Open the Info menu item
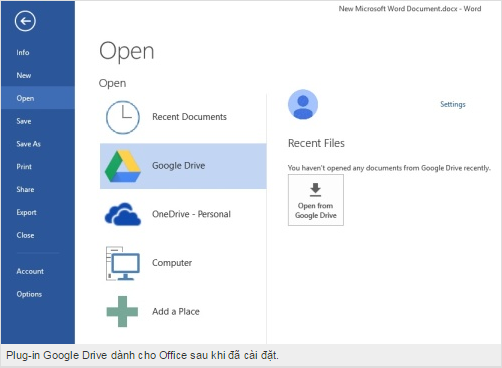Image resolution: width=502 pixels, height=368 pixels. coord(23,52)
